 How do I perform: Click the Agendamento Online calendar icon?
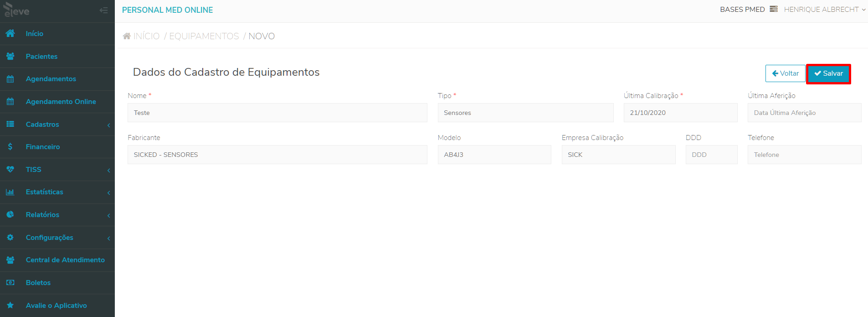click(x=10, y=101)
